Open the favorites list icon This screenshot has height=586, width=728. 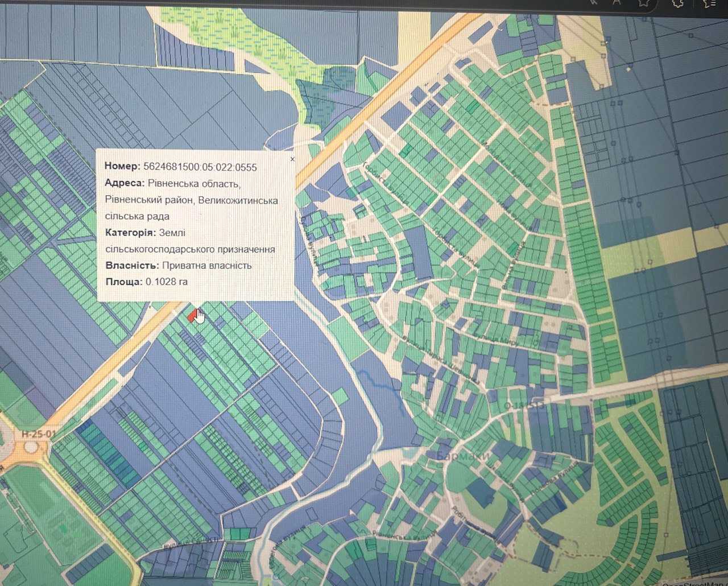click(710, 3)
